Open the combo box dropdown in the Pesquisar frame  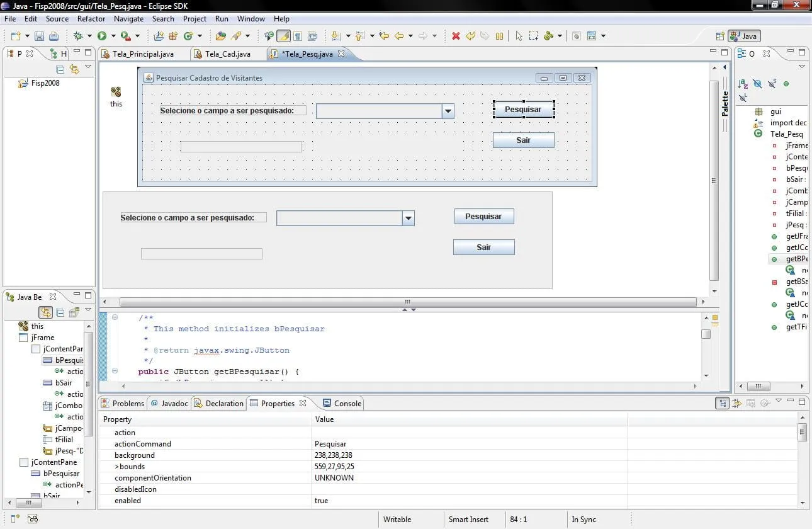tap(448, 111)
